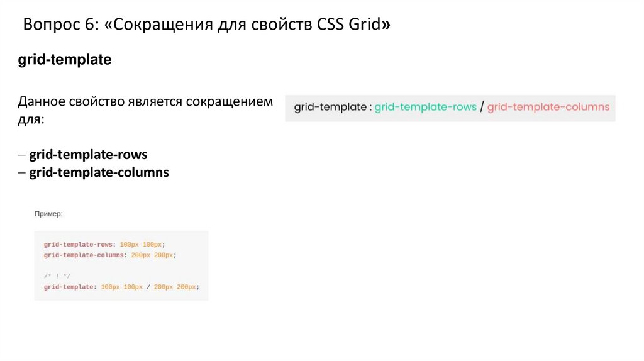
Task: Click the bold bullet "grid-template-rows"
Action: [88, 155]
